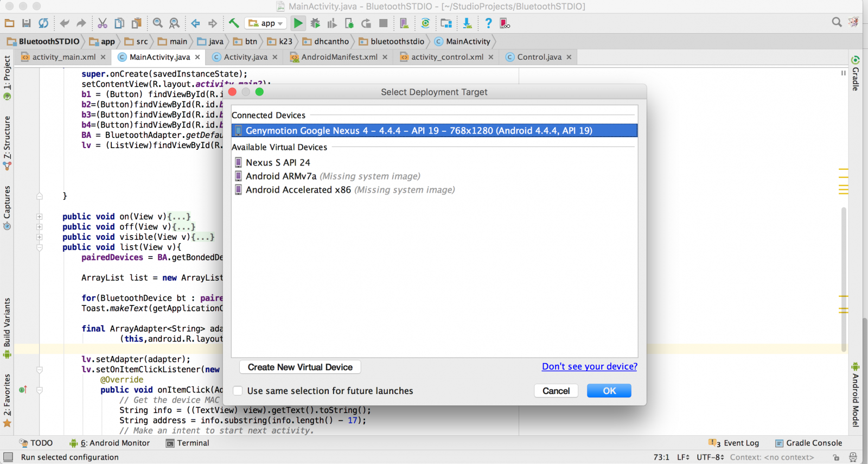The height and width of the screenshot is (464, 868).
Task: Open the app run configuration dropdown
Action: (x=266, y=23)
